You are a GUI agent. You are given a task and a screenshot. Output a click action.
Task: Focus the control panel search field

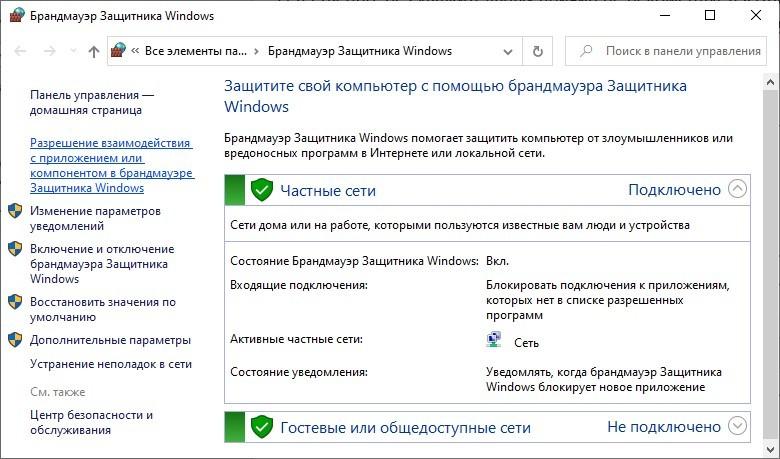point(666,51)
